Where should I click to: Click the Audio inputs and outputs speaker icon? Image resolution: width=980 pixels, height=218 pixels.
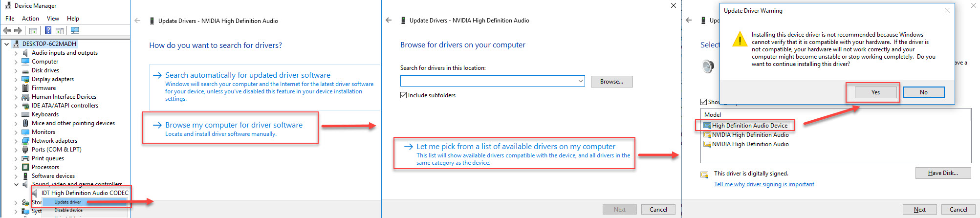pyautogui.click(x=25, y=53)
